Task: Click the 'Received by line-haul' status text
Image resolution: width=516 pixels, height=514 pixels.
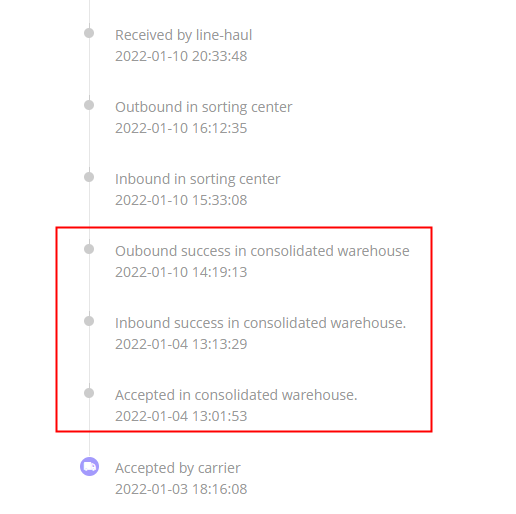Action: point(183,35)
